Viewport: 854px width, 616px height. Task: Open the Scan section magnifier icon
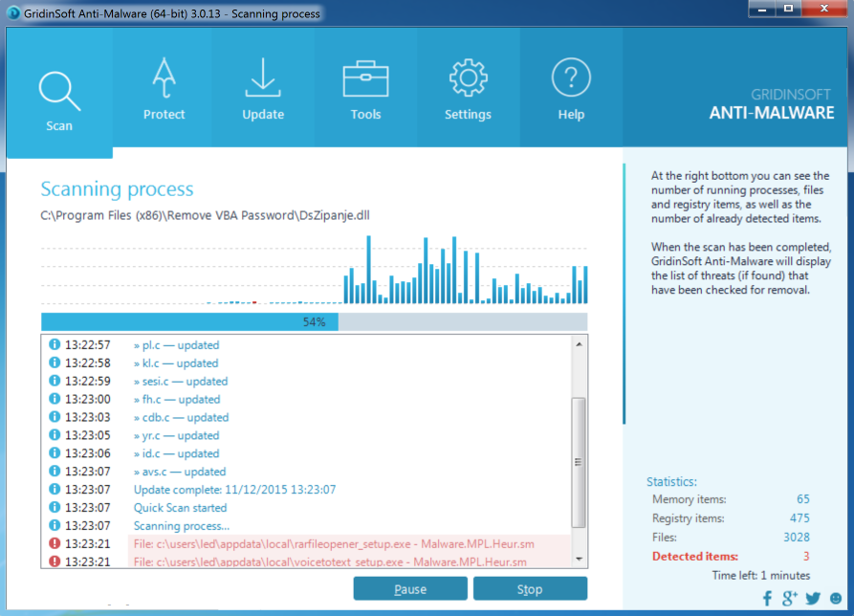coord(59,92)
